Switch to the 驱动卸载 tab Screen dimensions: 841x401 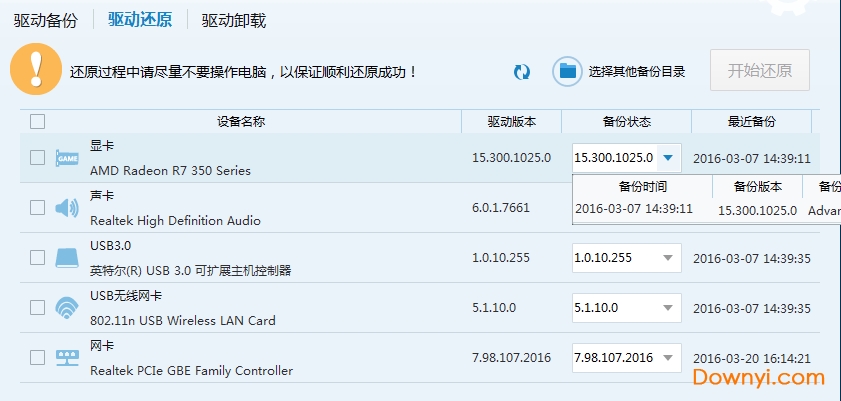tap(233, 20)
